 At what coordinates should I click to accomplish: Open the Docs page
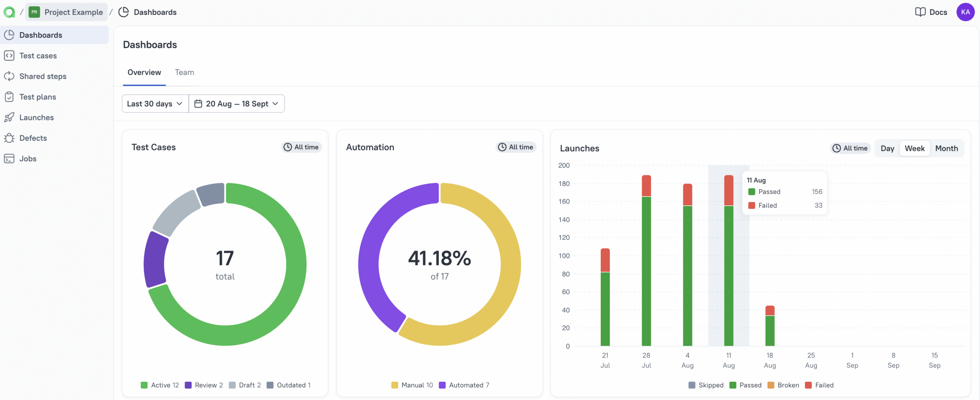[x=931, y=12]
